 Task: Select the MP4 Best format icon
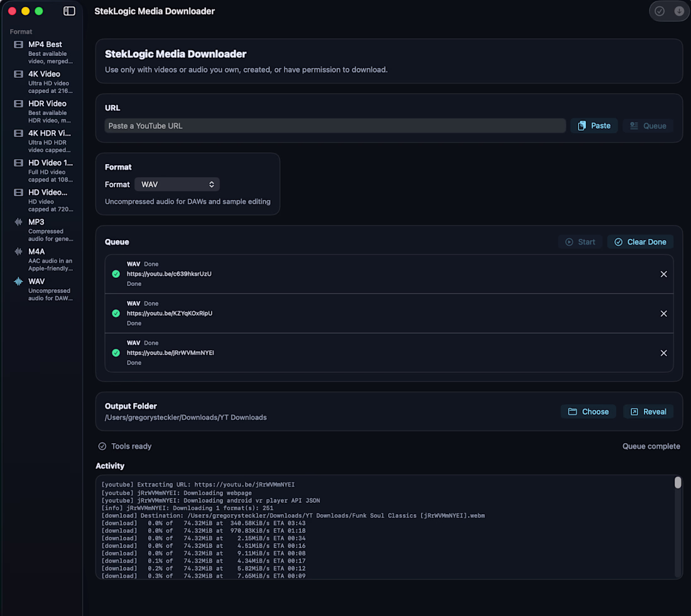click(x=18, y=45)
